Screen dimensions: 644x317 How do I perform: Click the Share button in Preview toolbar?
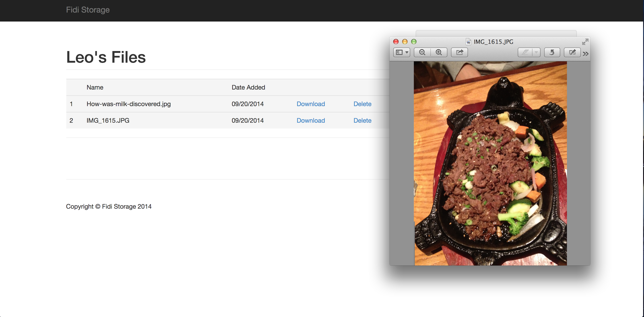click(459, 53)
